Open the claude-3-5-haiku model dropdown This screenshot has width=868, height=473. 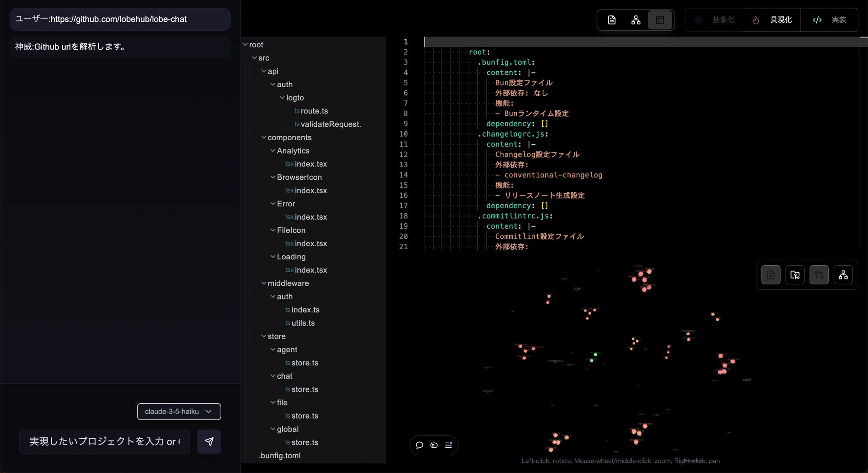point(179,412)
